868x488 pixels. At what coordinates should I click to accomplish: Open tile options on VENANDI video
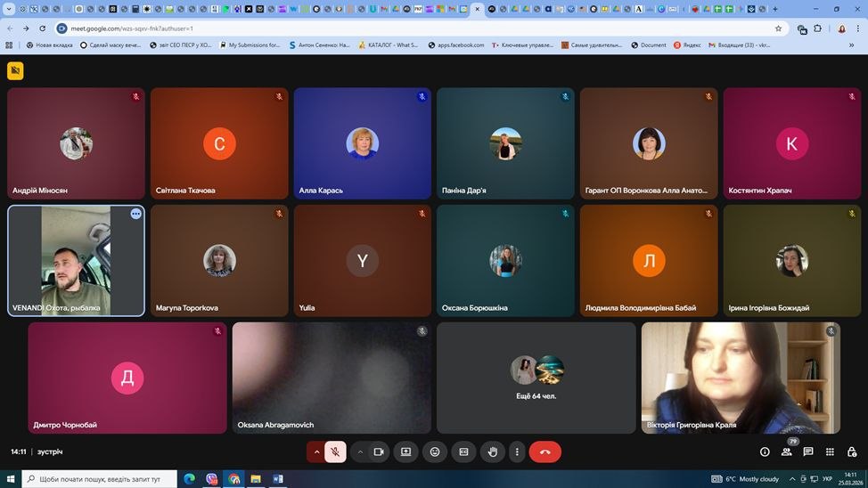tap(135, 214)
